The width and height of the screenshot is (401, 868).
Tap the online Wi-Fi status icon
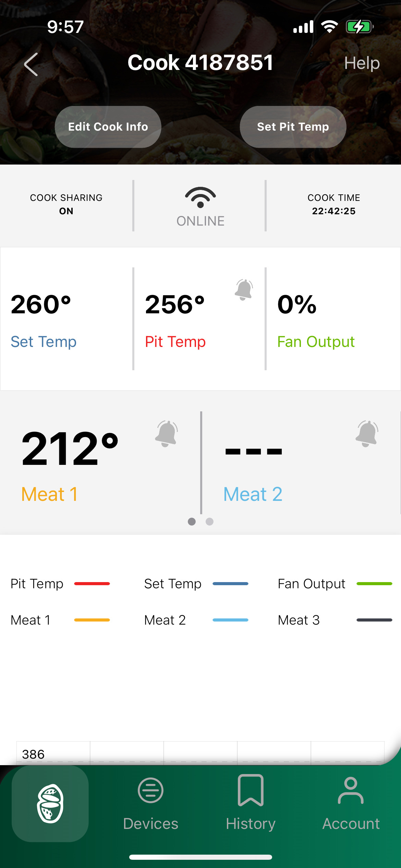point(200,198)
